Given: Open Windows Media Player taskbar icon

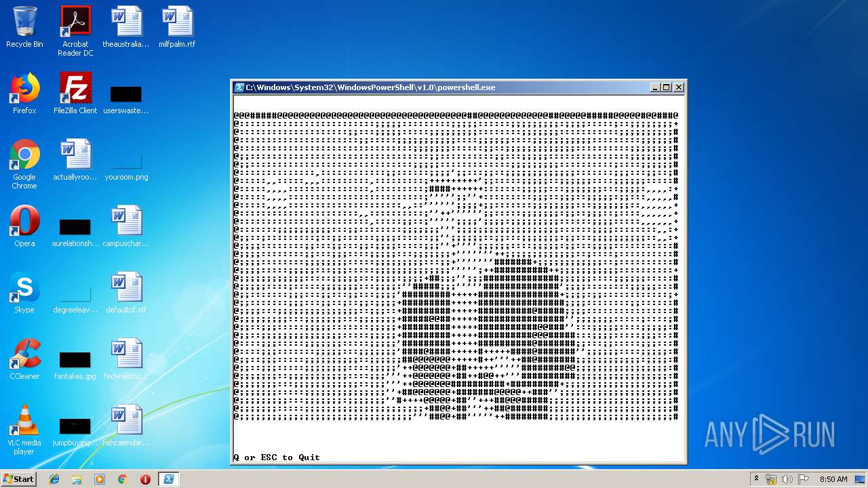Looking at the screenshot, I should [100, 479].
